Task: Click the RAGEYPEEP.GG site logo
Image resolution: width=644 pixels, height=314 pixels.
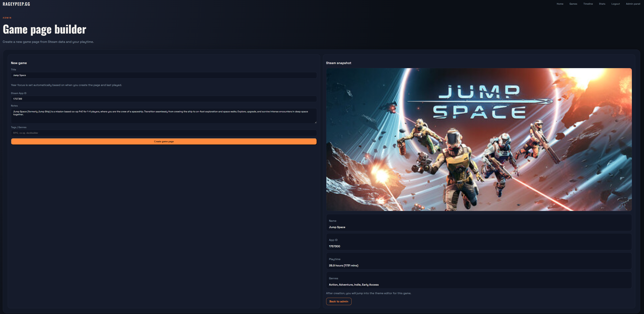Action: click(16, 4)
